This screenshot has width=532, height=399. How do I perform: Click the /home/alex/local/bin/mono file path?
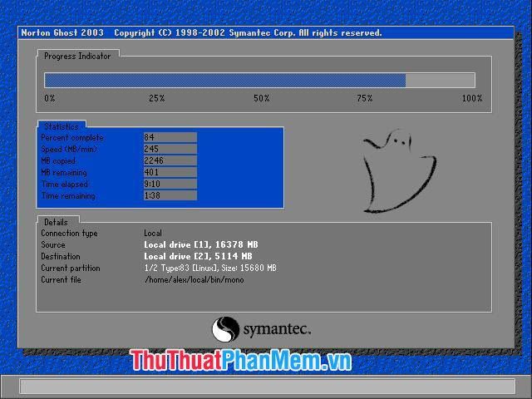click(x=194, y=280)
